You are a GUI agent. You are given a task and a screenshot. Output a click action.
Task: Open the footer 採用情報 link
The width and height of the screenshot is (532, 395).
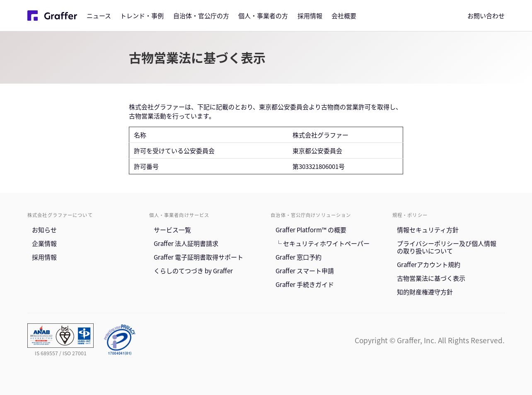(x=44, y=257)
